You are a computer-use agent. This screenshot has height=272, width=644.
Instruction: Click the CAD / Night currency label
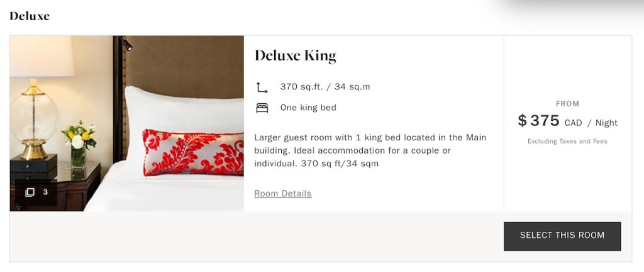pos(591,123)
